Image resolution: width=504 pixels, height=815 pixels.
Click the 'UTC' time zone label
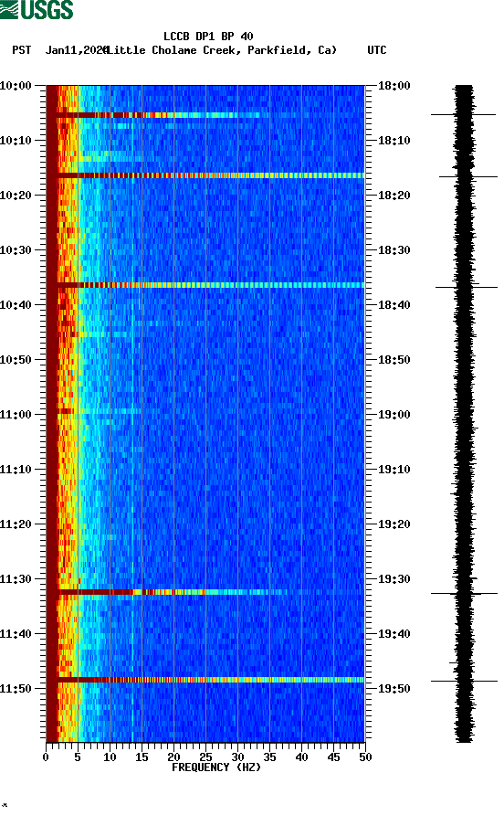pyautogui.click(x=377, y=50)
